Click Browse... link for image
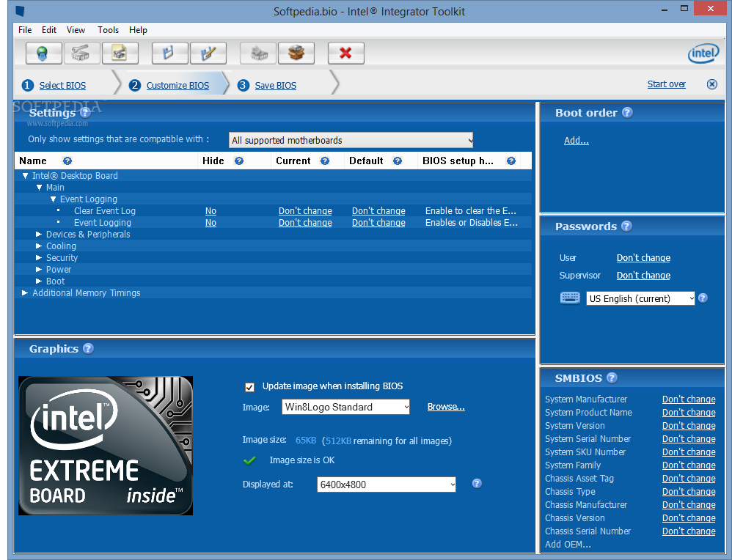Screen dimensions: 732x560 tap(446, 407)
